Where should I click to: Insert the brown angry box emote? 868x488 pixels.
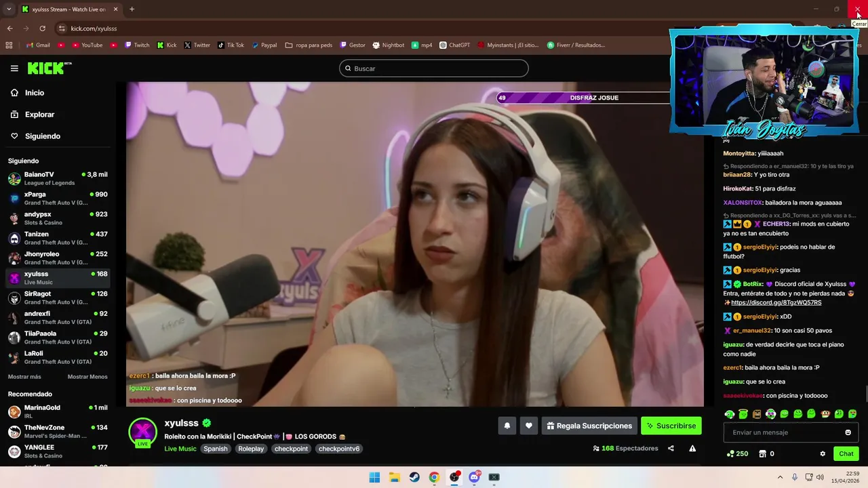(x=757, y=414)
